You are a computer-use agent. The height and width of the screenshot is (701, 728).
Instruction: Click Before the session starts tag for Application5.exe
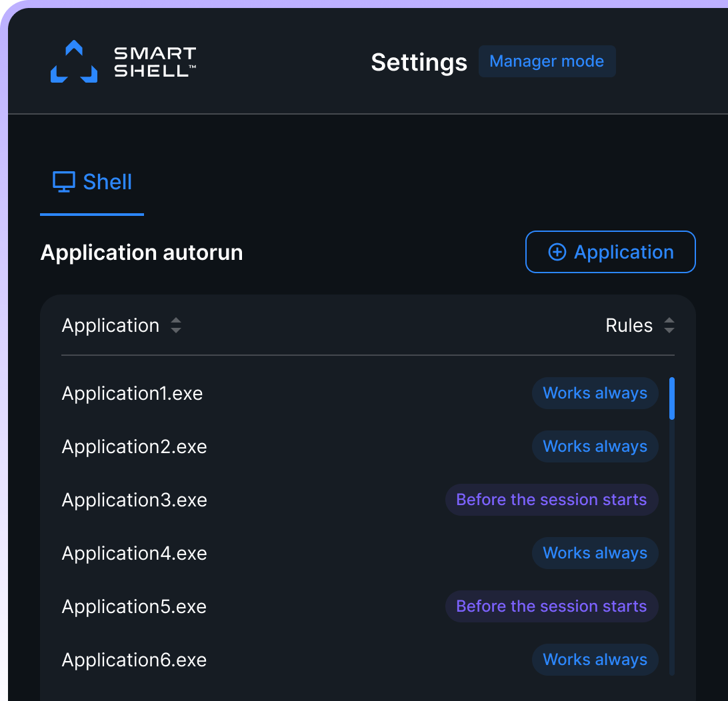[551, 606]
